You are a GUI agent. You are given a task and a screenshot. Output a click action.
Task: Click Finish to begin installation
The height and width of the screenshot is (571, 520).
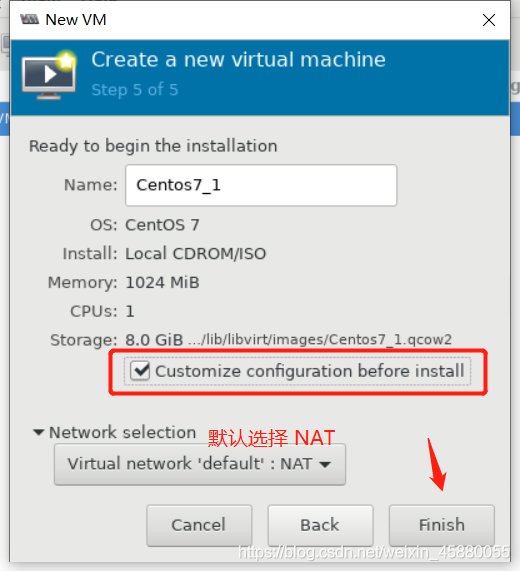pyautogui.click(x=442, y=525)
